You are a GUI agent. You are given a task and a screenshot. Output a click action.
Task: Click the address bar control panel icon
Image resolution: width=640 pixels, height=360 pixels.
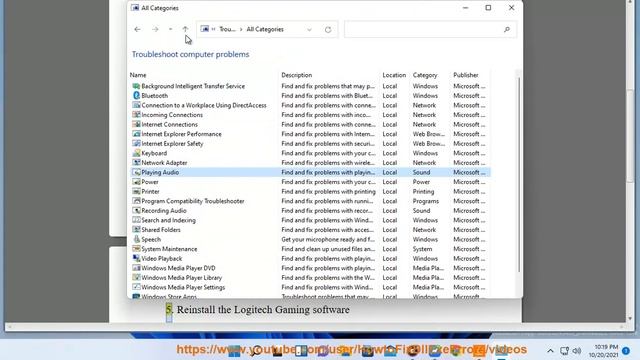click(205, 29)
